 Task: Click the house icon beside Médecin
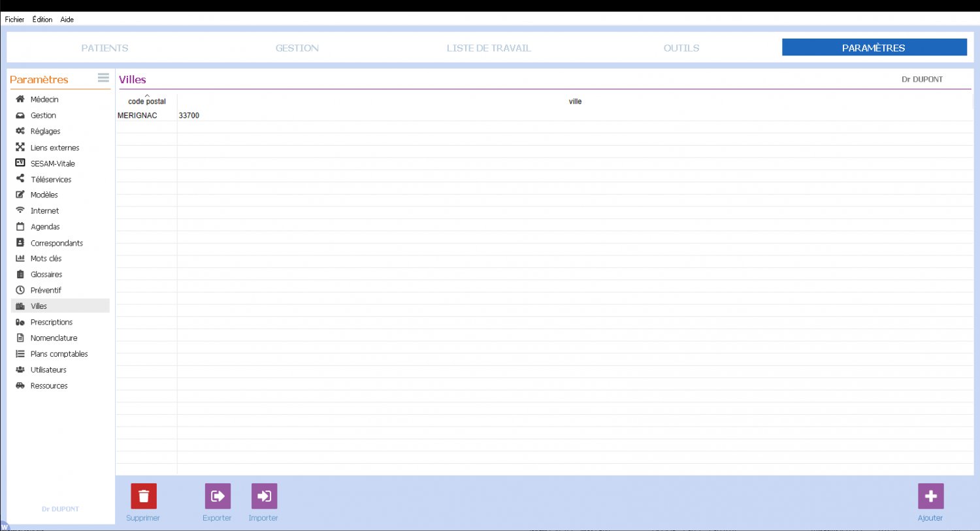click(x=20, y=99)
